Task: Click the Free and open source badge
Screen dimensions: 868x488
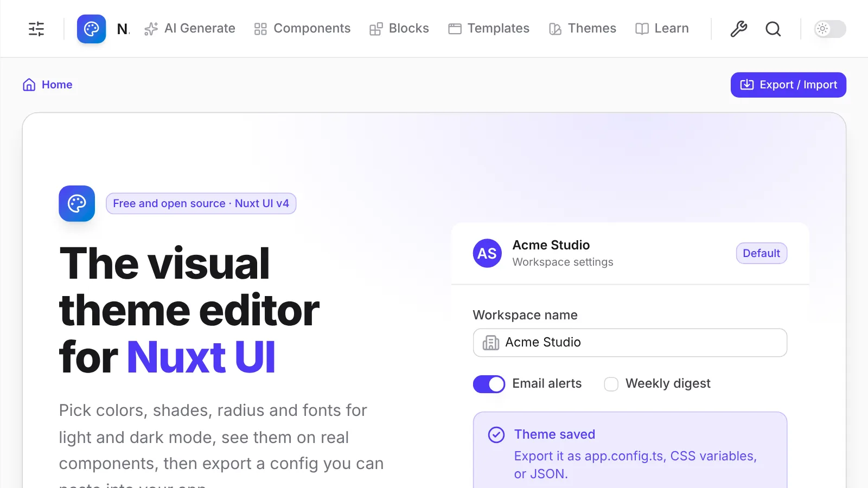Action: (x=201, y=203)
